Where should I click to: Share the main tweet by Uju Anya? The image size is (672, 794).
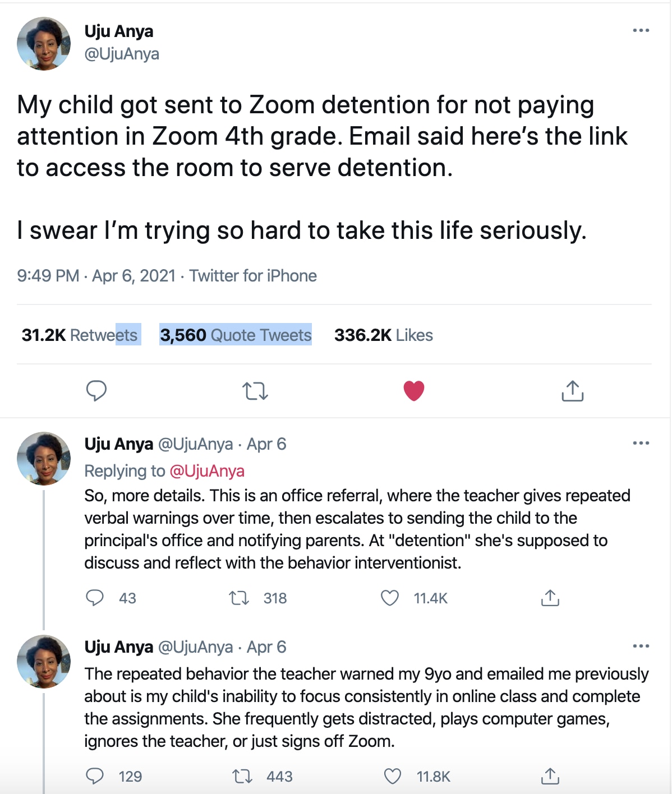pos(572,391)
